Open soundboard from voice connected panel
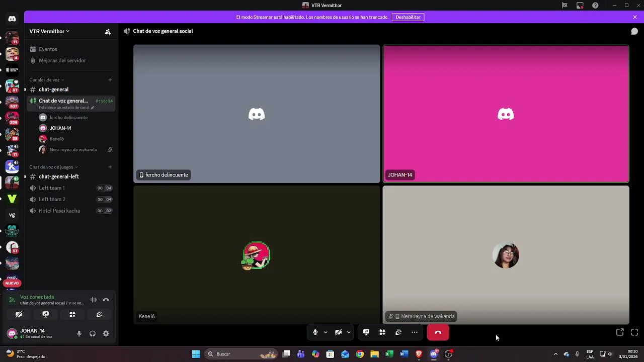The image size is (644, 362). (99, 314)
